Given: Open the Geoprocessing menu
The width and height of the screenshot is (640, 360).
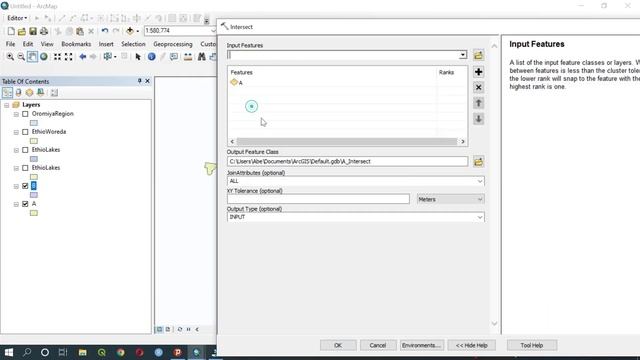Looking at the screenshot, I should [173, 44].
